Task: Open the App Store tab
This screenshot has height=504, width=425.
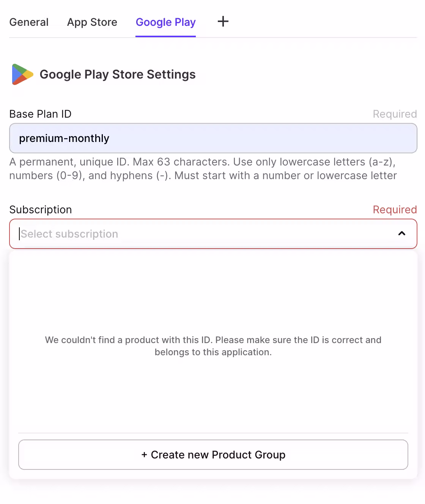Action: coord(92,22)
